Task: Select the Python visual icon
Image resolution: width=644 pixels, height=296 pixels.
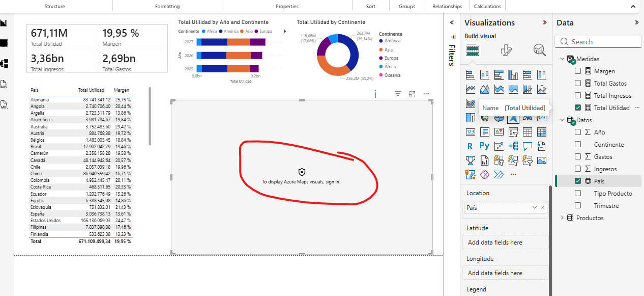Action: pos(484,146)
